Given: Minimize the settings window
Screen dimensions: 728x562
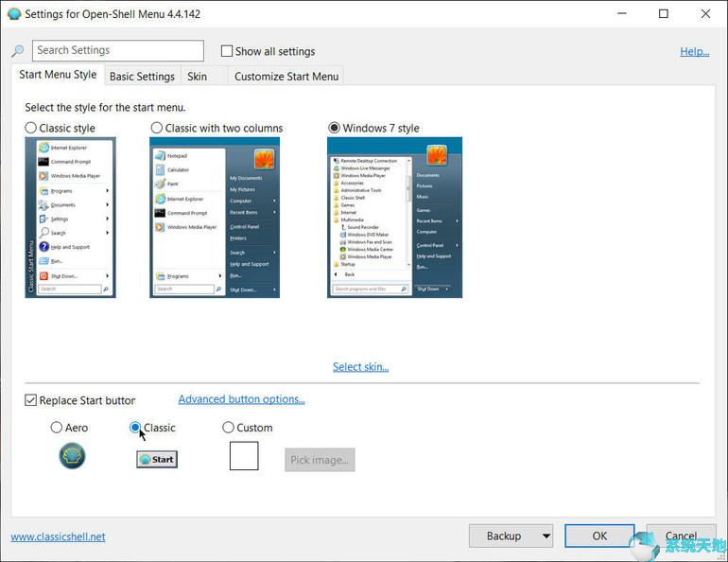Looking at the screenshot, I should [622, 14].
